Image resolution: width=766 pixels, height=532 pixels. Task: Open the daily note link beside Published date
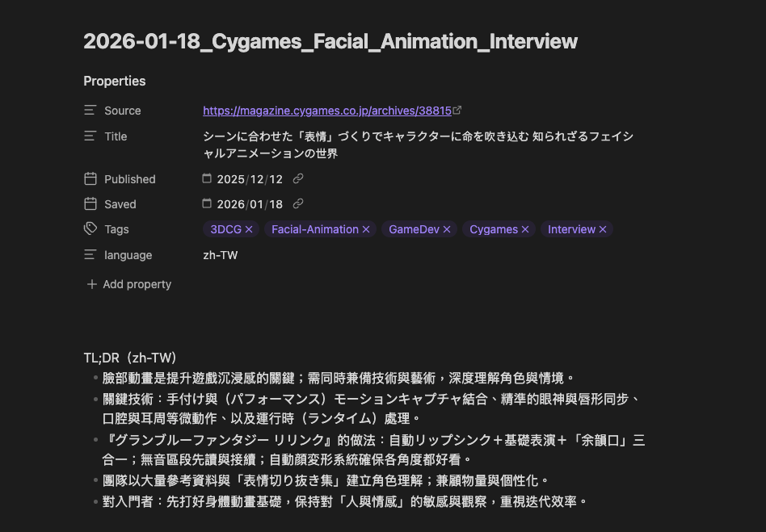(x=298, y=179)
